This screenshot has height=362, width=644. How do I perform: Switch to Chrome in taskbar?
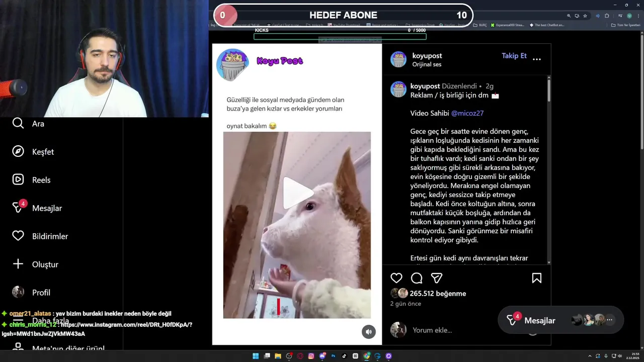click(x=366, y=356)
